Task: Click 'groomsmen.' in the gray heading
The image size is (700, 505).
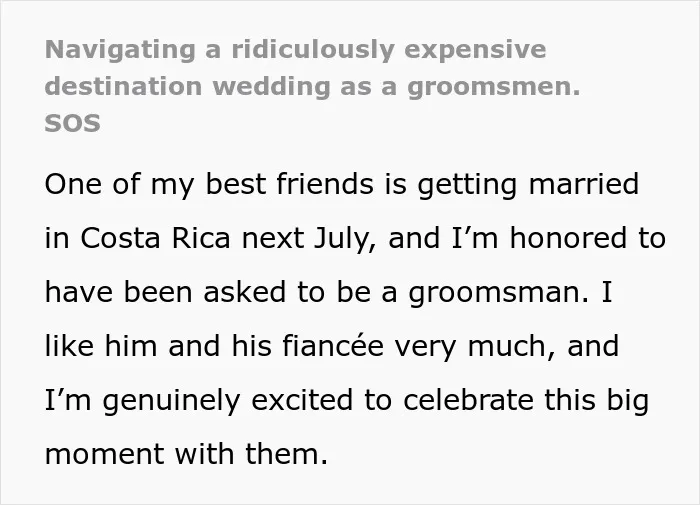Action: click(x=494, y=87)
